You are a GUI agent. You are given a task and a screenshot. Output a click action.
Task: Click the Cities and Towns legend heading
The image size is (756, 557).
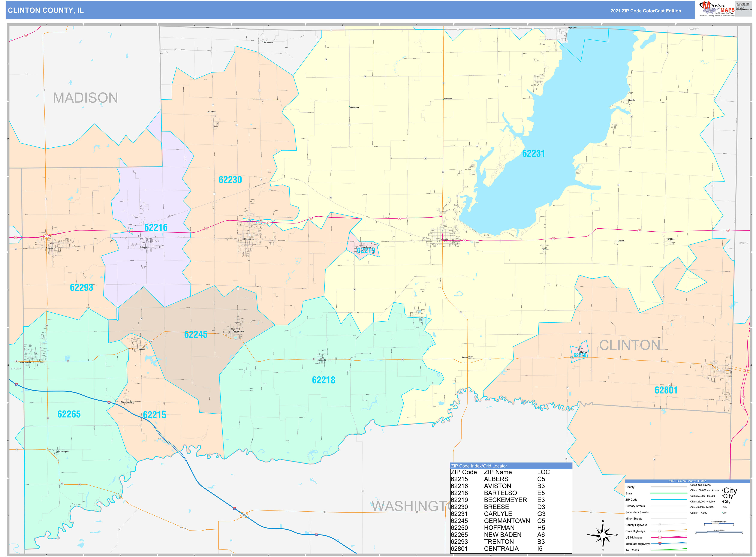(700, 485)
